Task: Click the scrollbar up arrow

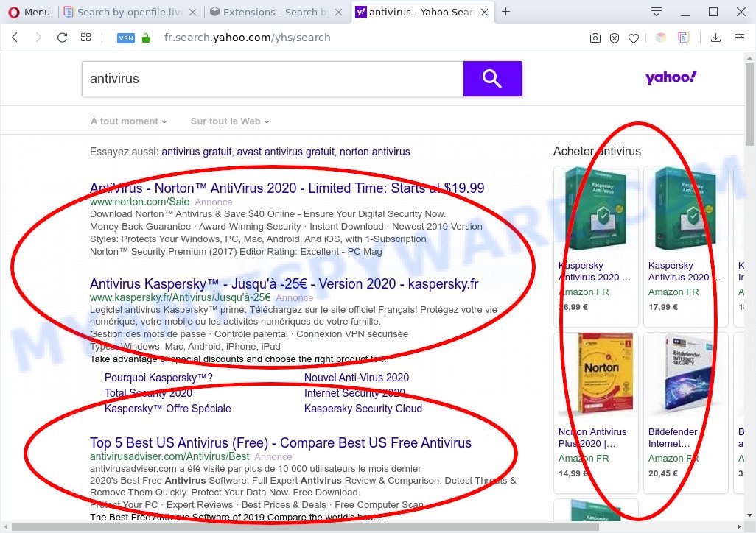Action: (x=749, y=57)
